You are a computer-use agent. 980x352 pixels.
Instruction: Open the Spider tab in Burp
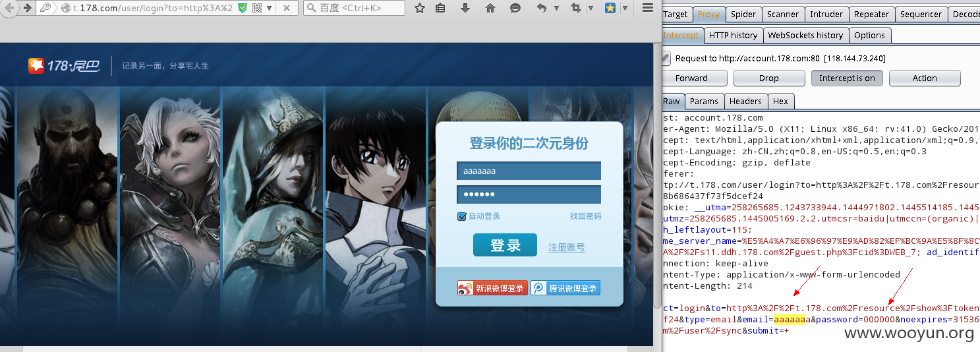743,14
